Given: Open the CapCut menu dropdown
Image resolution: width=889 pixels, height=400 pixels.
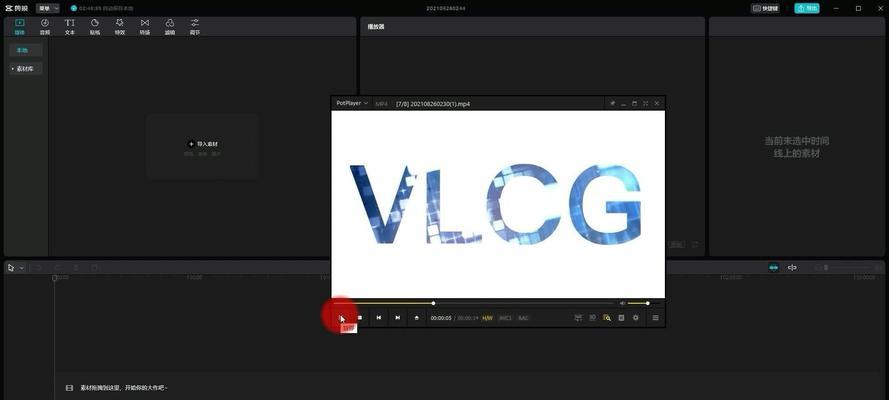Looking at the screenshot, I should [48, 8].
